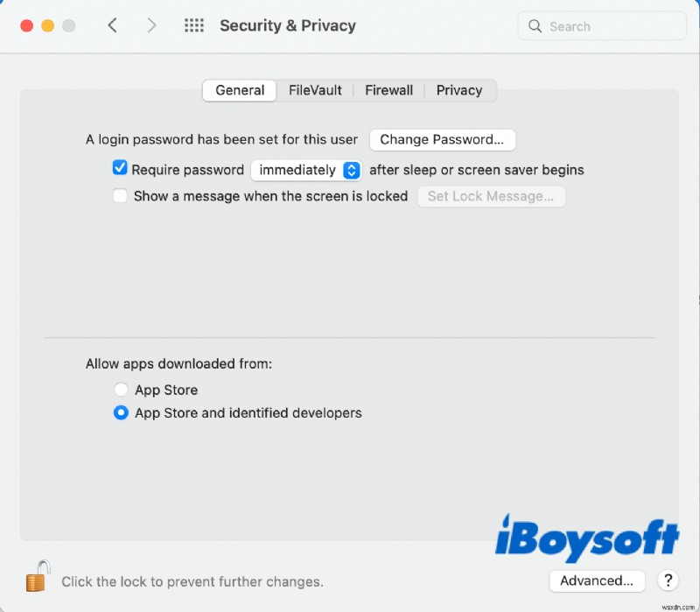Click the back navigation arrow
The height and width of the screenshot is (612, 700).
[x=112, y=25]
